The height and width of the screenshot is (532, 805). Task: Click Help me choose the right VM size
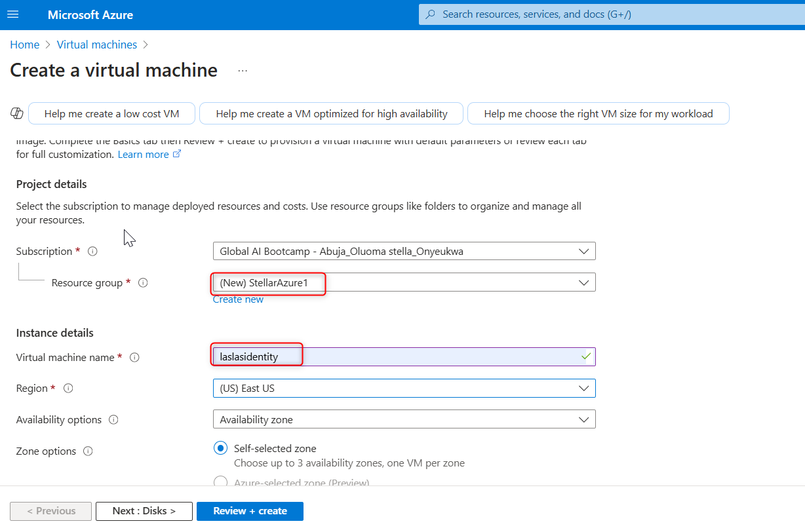(x=599, y=113)
